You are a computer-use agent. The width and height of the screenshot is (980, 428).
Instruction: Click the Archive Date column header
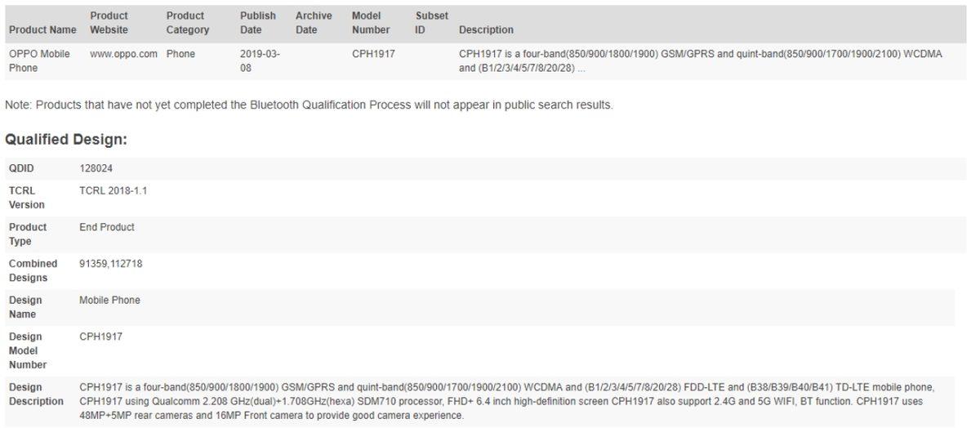(314, 23)
